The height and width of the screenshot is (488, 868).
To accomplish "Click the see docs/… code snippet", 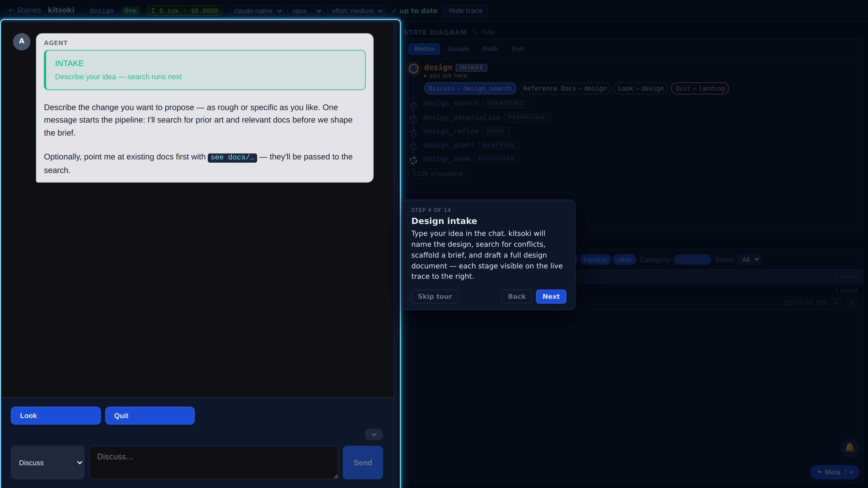I will pos(232,158).
